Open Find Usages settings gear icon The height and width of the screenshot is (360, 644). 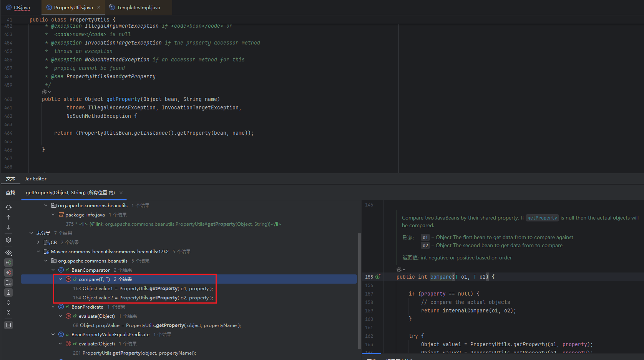8,240
